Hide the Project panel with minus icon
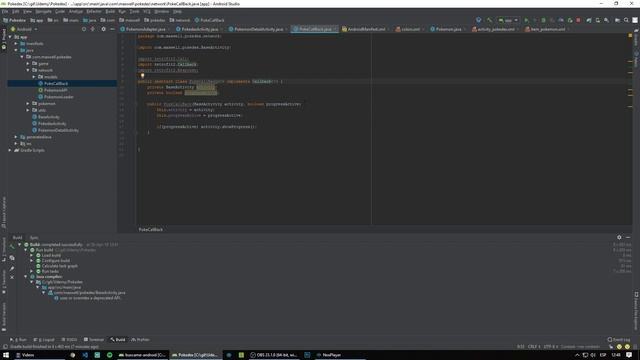 (x=112, y=29)
